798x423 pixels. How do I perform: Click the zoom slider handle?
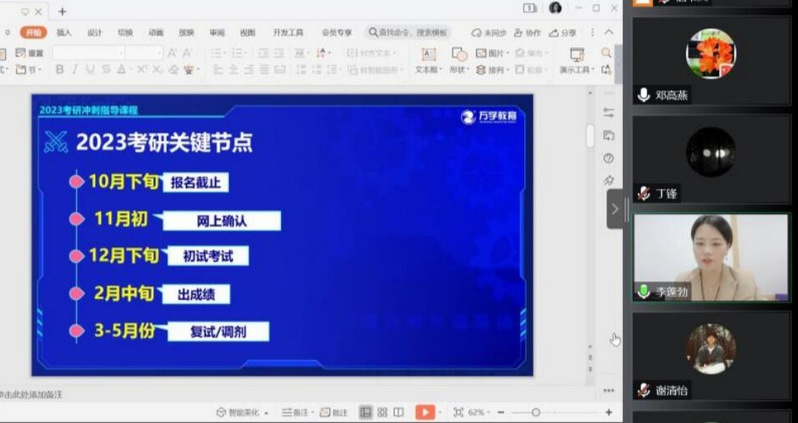(x=536, y=412)
